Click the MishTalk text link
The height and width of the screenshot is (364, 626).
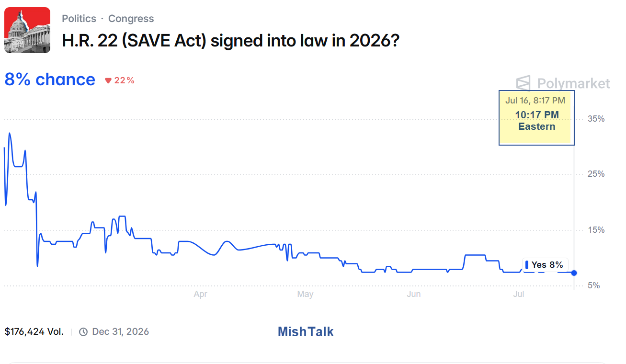306,331
